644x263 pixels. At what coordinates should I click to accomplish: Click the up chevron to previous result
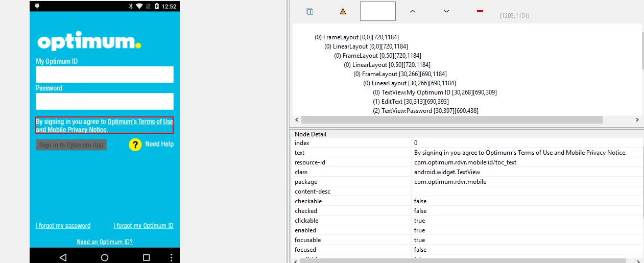(x=413, y=11)
